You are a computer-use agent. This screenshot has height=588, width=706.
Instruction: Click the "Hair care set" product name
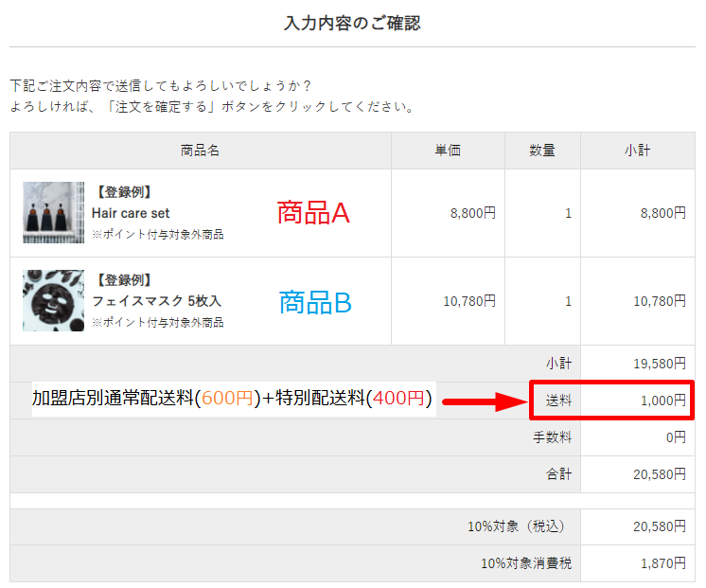pyautogui.click(x=131, y=214)
